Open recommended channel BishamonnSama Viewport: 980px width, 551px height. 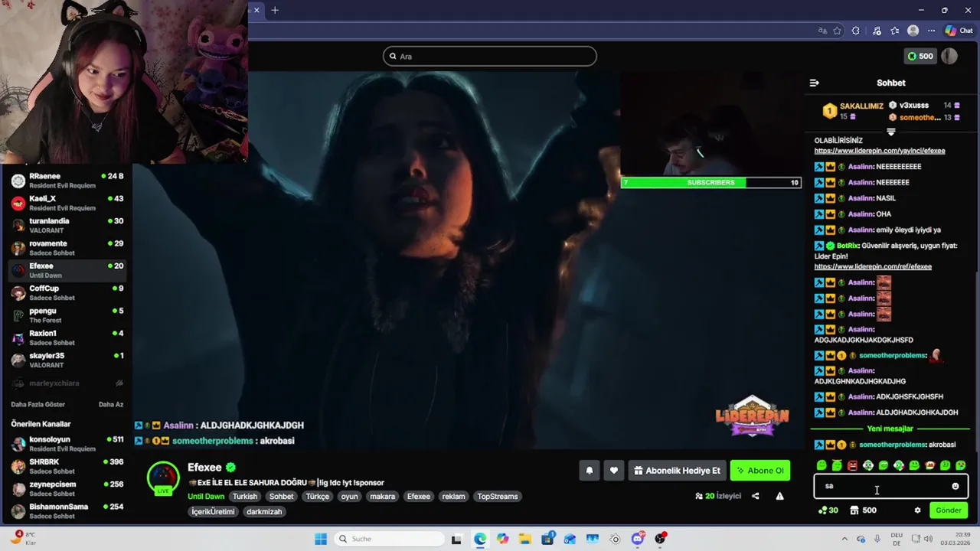(67, 510)
